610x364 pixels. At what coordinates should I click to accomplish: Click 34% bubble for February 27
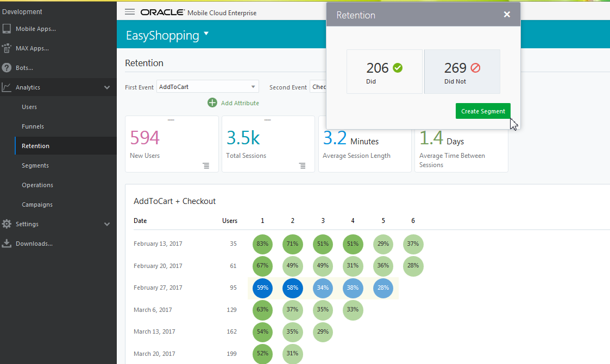coord(323,288)
